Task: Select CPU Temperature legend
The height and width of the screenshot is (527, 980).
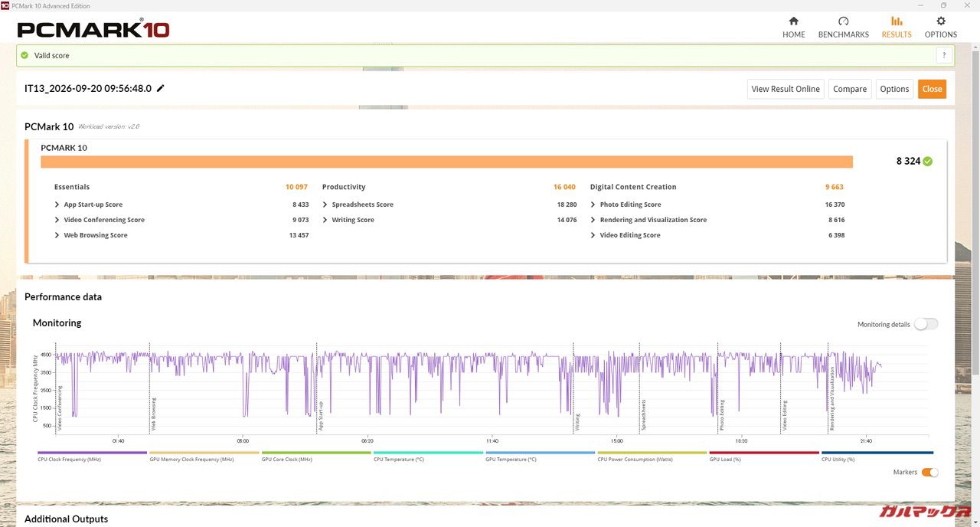Action: [x=428, y=456]
